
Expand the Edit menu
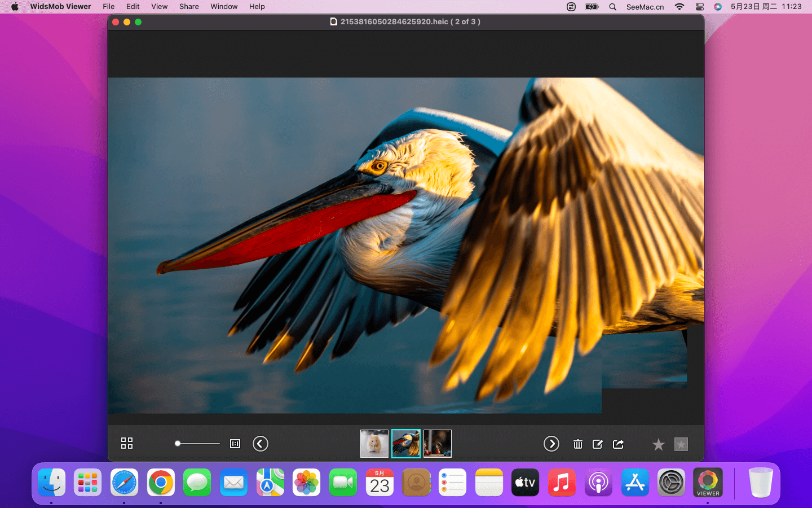pos(133,7)
